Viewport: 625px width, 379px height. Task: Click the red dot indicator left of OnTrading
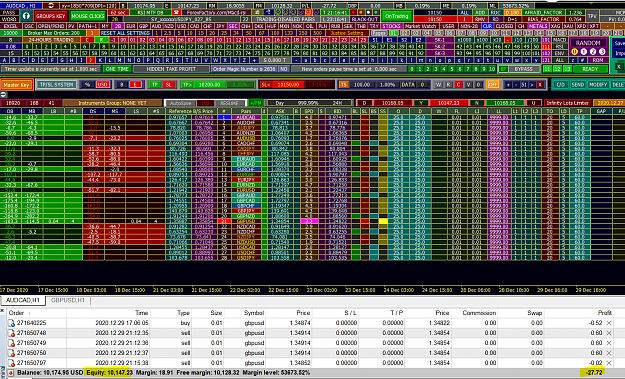tap(353, 13)
